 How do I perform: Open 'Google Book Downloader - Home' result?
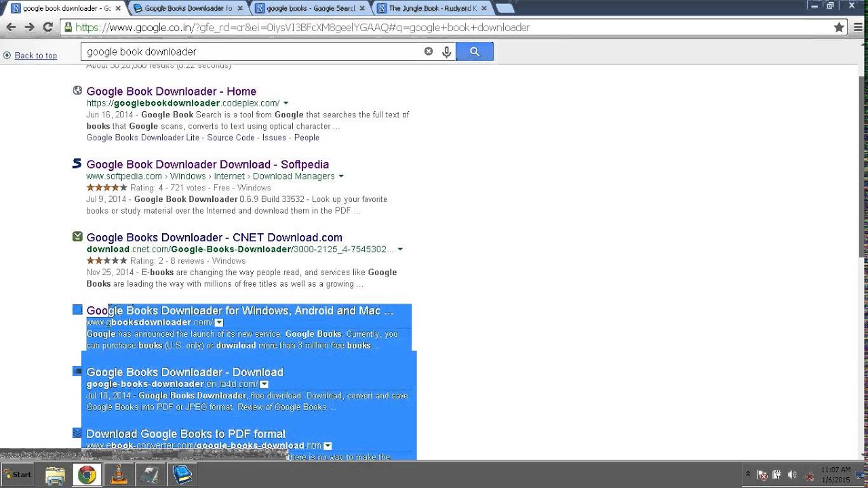click(172, 91)
